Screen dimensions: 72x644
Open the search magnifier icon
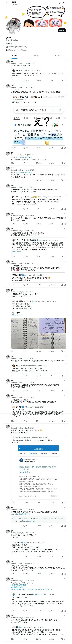click(64, 3)
